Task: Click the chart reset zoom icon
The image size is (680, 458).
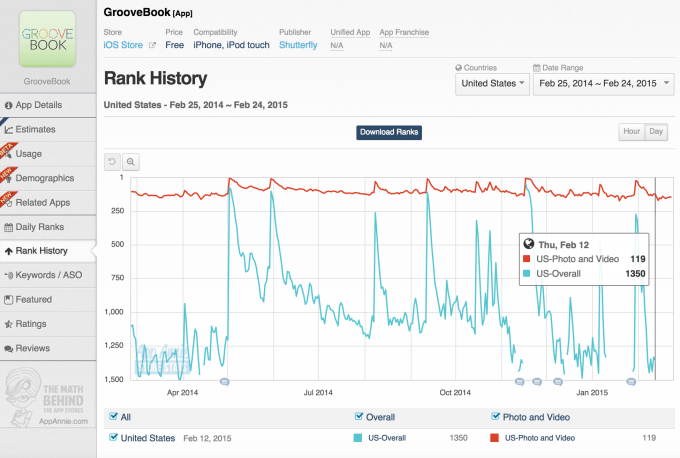Action: [112, 162]
